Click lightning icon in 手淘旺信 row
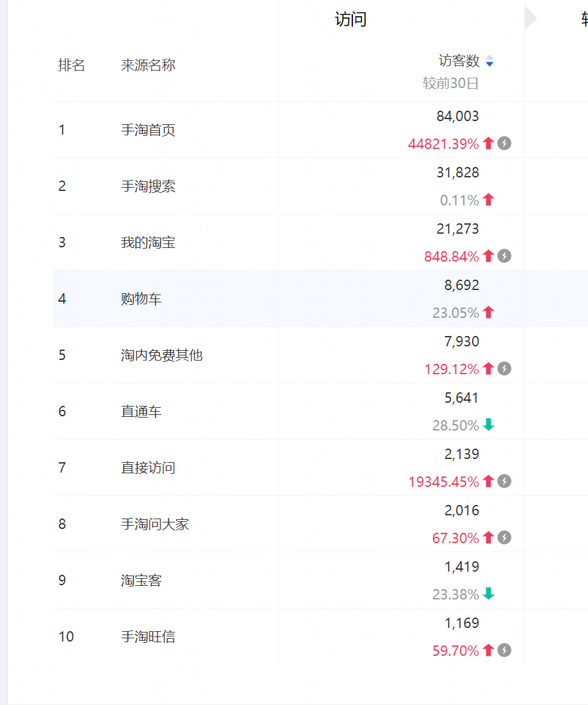 504,651
